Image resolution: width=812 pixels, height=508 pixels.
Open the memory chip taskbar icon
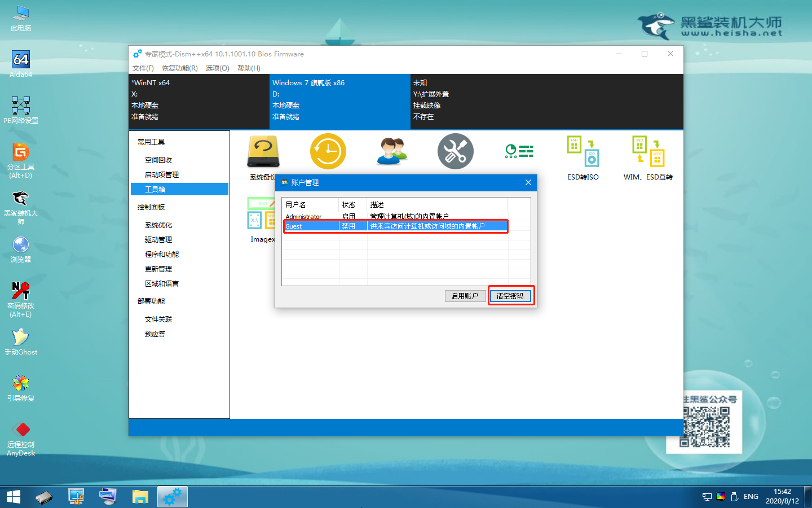pos(44,497)
